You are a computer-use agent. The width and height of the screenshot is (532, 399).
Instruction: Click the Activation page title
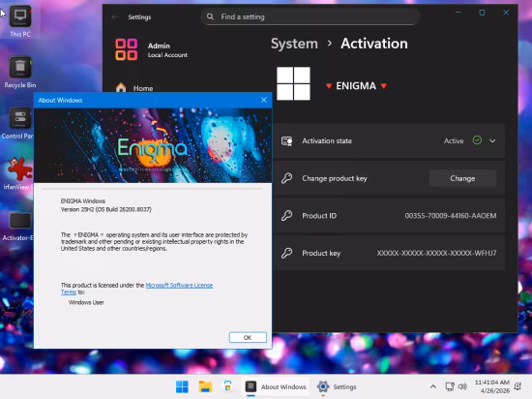[x=374, y=44]
